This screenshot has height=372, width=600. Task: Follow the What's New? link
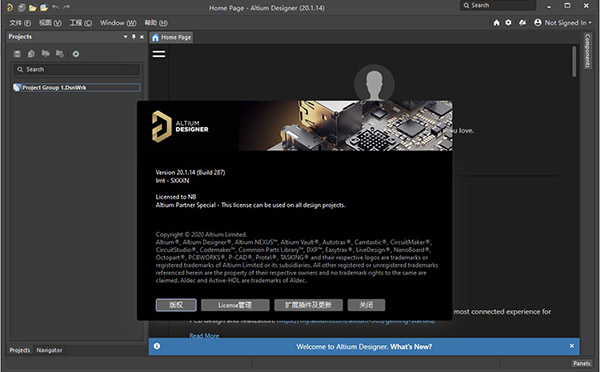[x=411, y=347]
